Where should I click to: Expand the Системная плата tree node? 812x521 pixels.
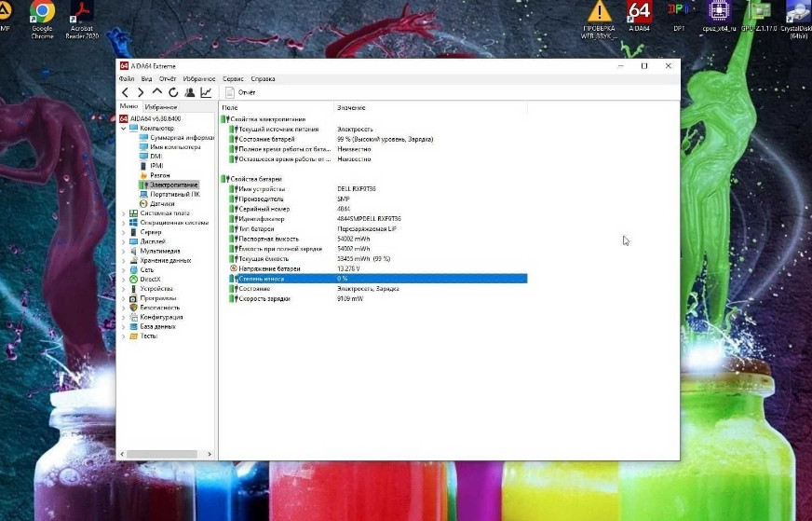[x=124, y=213]
